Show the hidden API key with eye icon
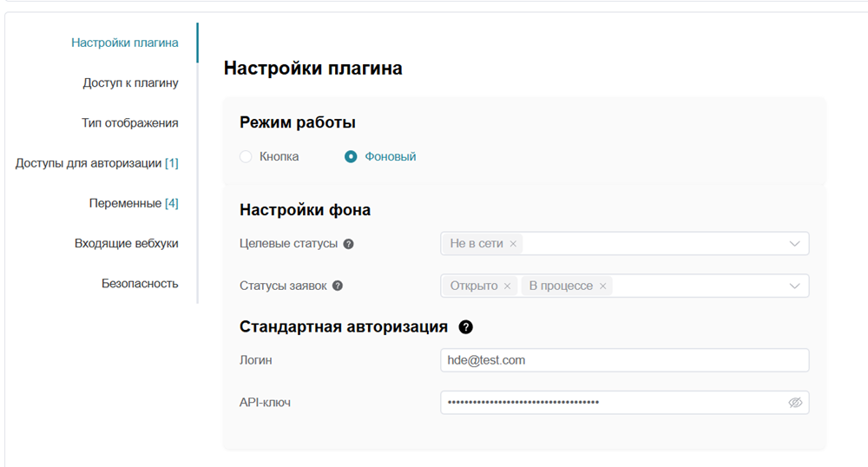The image size is (868, 467). pos(794,403)
